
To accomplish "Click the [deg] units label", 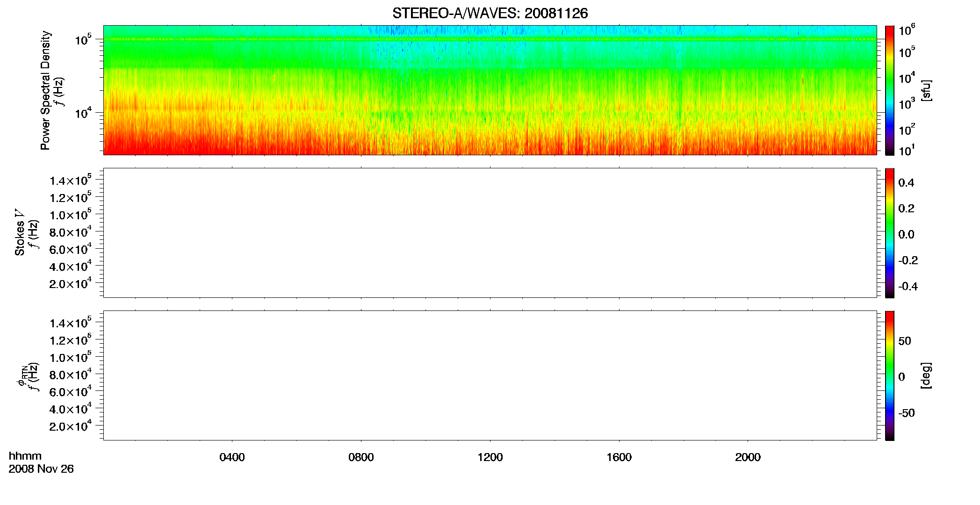I will (926, 375).
